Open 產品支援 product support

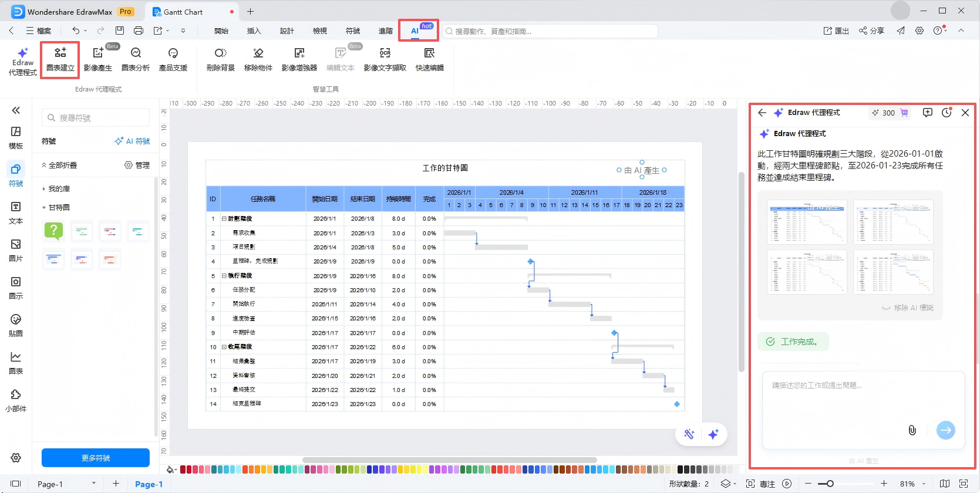[173, 60]
